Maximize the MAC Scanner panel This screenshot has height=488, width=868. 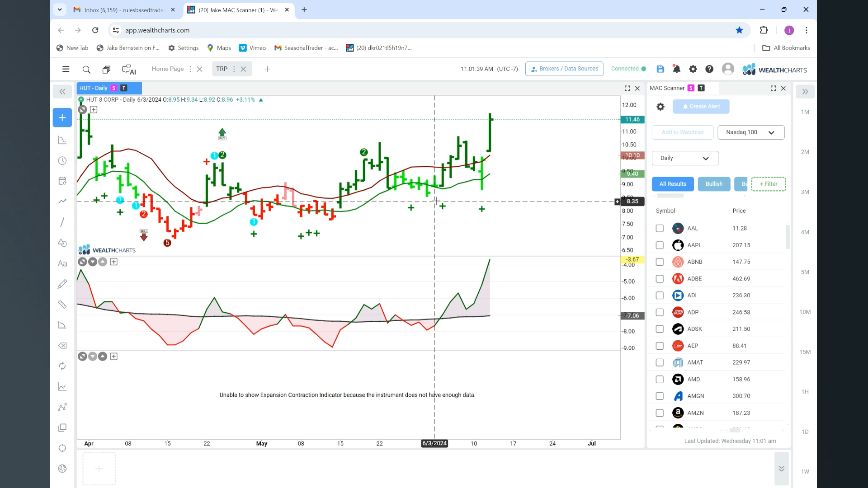point(773,89)
